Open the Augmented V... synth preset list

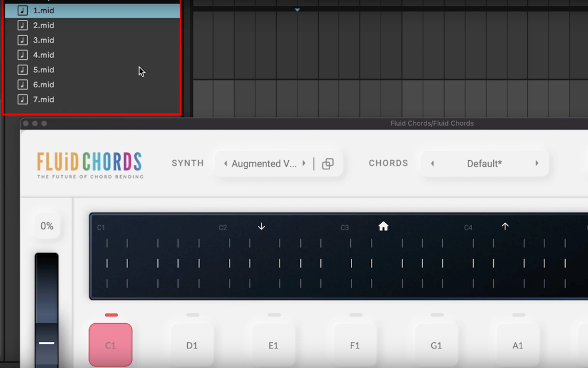(x=264, y=164)
